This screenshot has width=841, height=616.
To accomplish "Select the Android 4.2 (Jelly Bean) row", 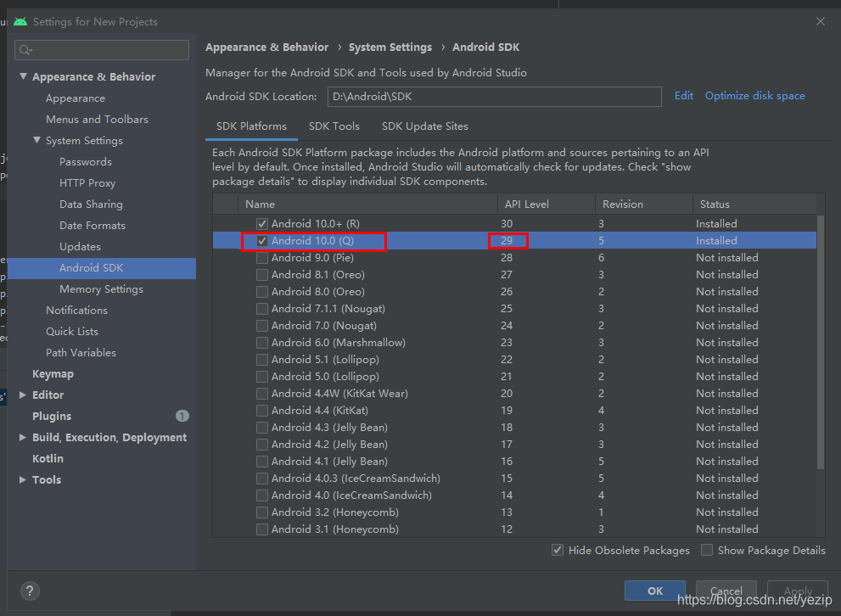I will [x=515, y=445].
